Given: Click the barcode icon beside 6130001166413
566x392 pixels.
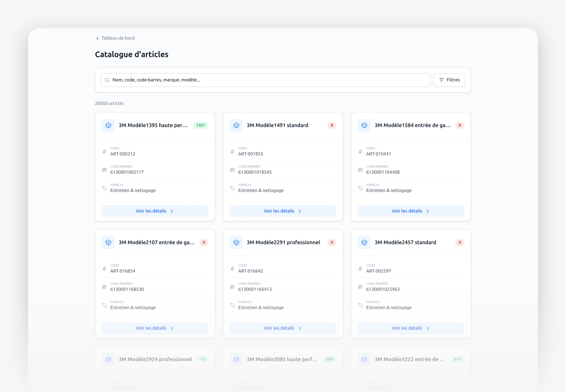Looking at the screenshot, I should coord(232,287).
